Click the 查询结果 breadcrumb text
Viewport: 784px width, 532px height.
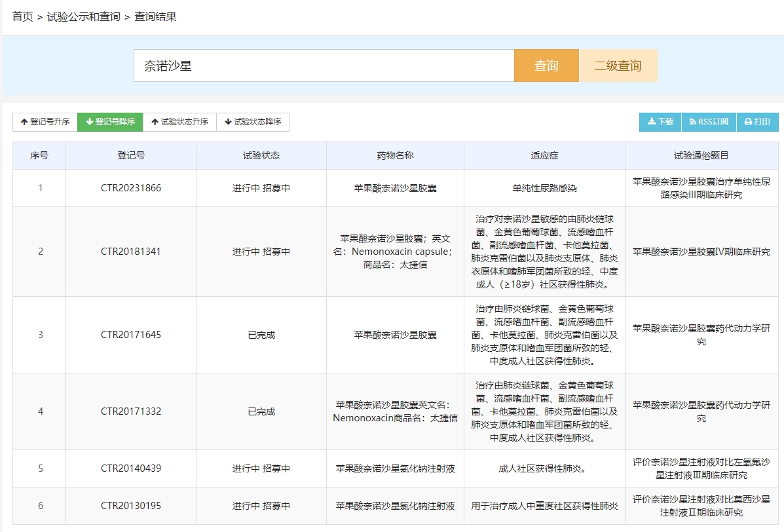pos(155,16)
